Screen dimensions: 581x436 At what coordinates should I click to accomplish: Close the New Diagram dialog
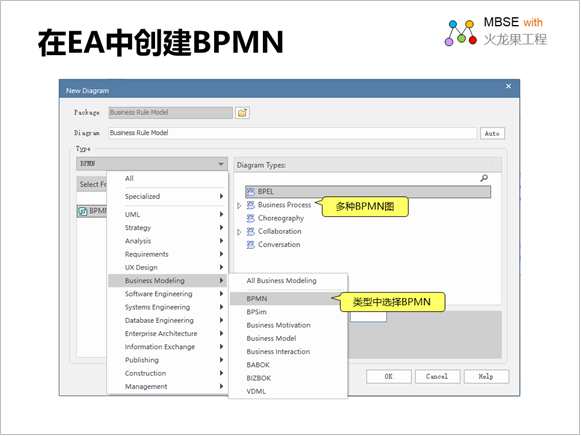pos(508,86)
